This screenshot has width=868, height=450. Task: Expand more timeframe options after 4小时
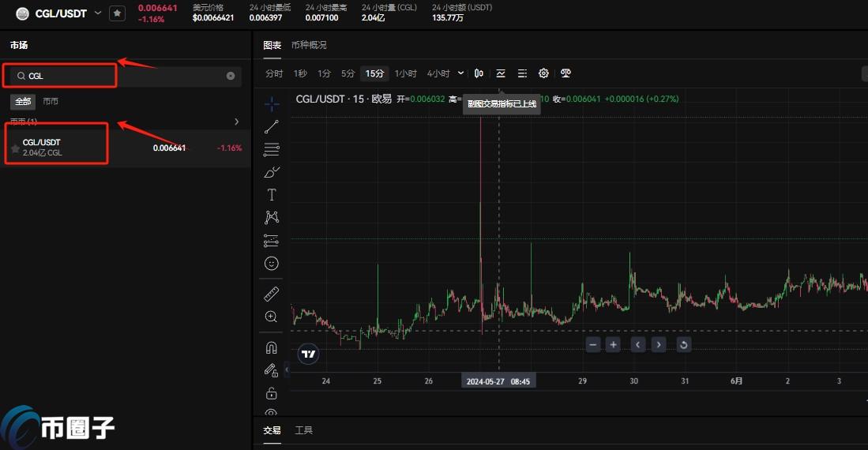[x=461, y=73]
